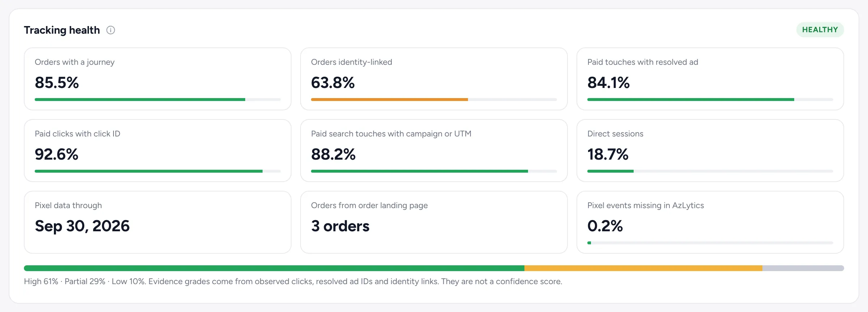Viewport: 868px width, 312px height.
Task: Click the Pixel data through label
Action: pyautogui.click(x=68, y=206)
